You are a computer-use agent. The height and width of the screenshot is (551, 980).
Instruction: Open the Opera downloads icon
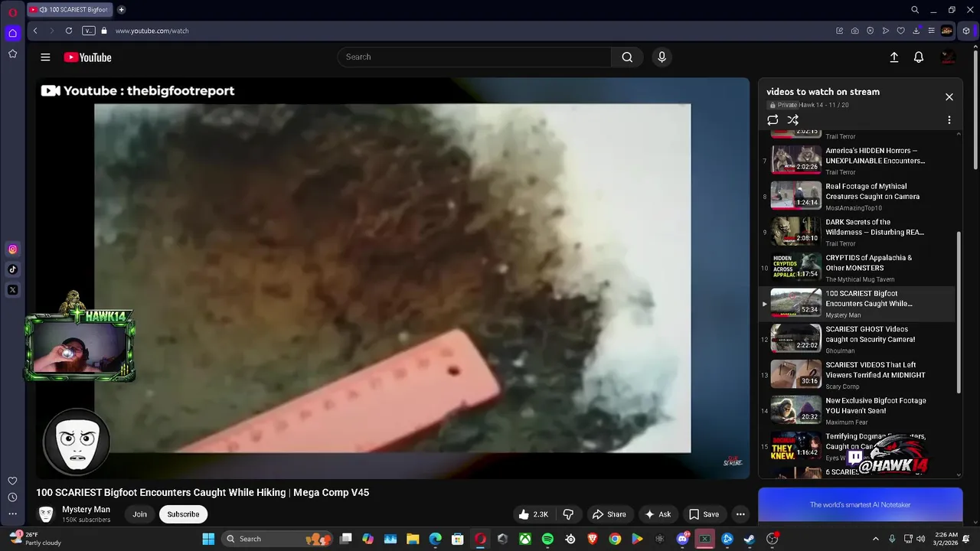tap(916, 31)
